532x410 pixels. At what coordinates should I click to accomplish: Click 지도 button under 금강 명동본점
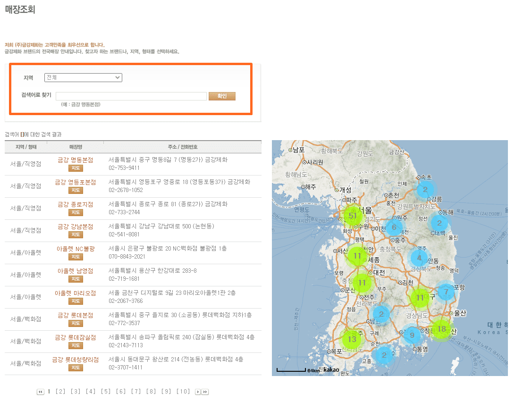pyautogui.click(x=76, y=168)
